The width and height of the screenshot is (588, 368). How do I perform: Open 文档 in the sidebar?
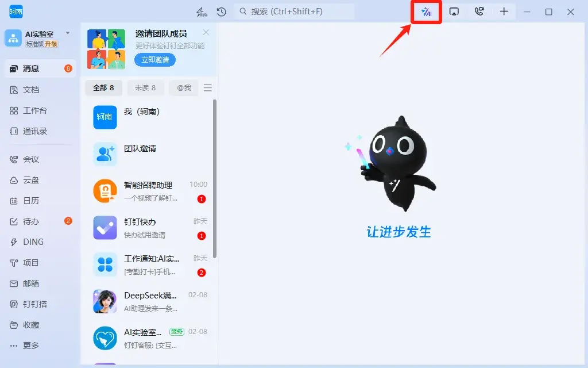coord(41,90)
